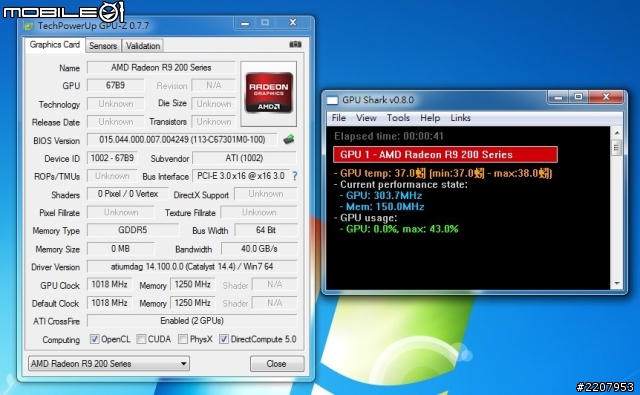Viewport: 640px width, 395px height.
Task: Click GPU Shark scrollbar up arrow
Action: coord(617,133)
